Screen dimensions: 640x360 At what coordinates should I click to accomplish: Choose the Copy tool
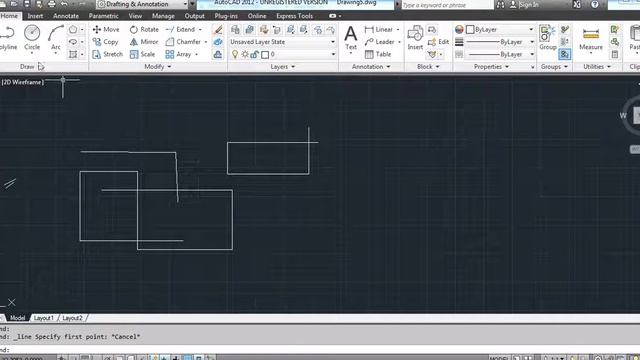coord(105,42)
